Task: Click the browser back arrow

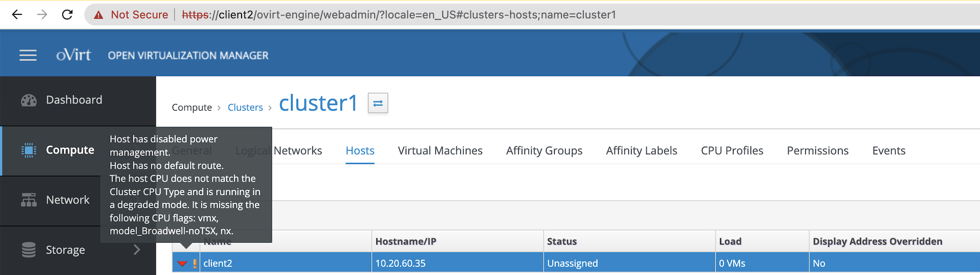Action: 17,15
